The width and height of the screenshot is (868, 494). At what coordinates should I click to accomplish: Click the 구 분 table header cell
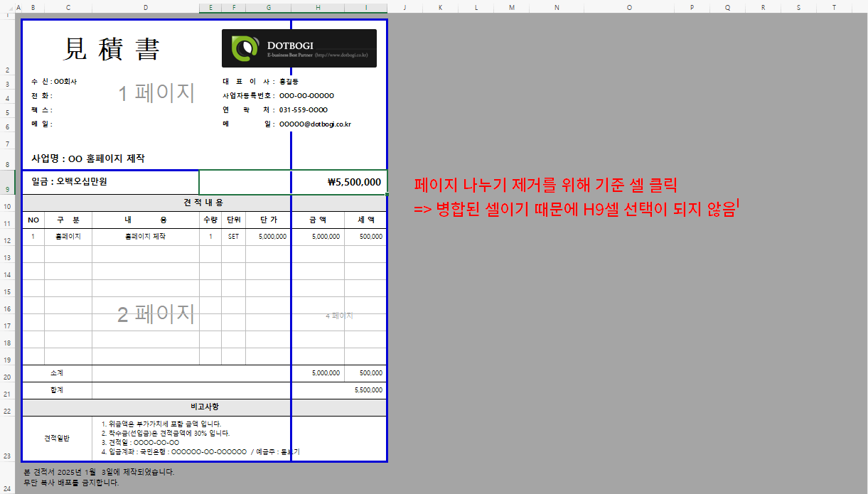pos(68,220)
